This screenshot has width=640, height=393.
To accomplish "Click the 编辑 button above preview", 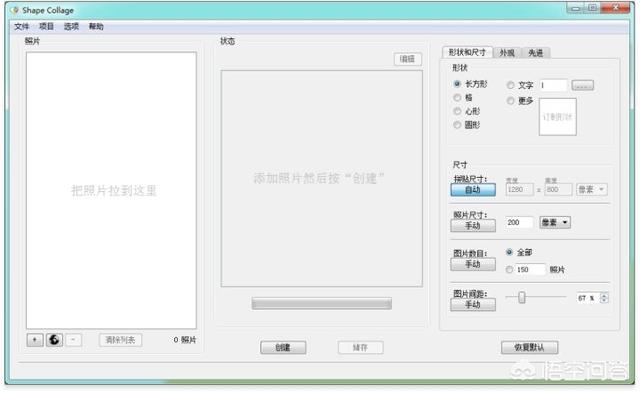I will [408, 59].
